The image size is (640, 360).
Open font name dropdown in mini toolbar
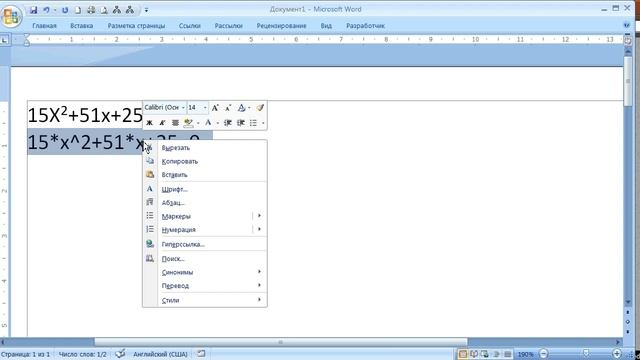click(183, 108)
